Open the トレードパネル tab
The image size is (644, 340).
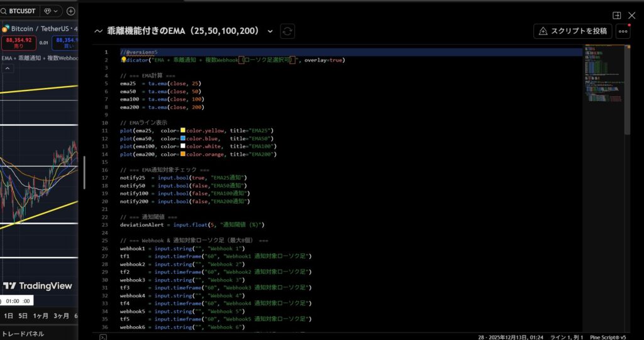pos(23,334)
